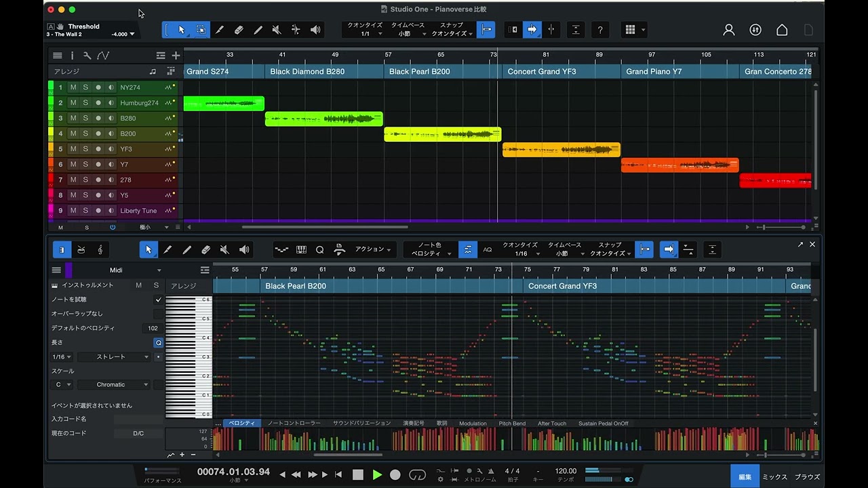Click the Quantize Q icon in editor
The image size is (868, 488).
pos(320,249)
